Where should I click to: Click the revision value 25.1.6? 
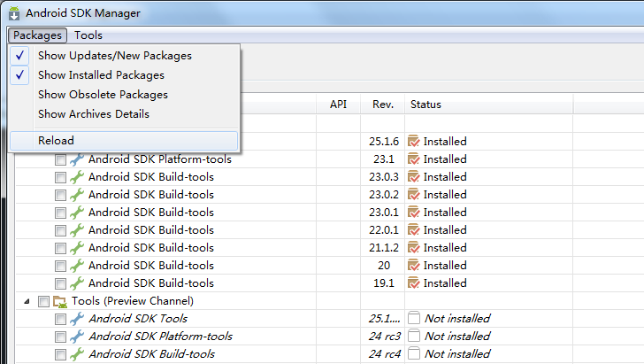point(384,141)
